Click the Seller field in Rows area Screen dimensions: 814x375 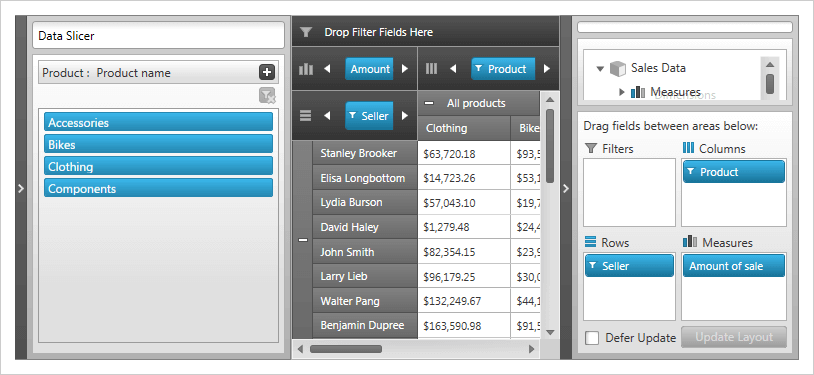[x=629, y=266]
